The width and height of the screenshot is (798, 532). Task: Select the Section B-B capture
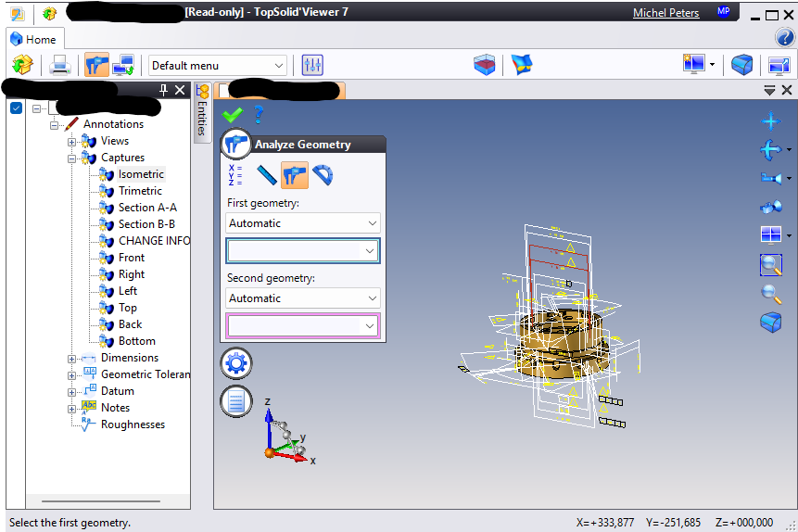[146, 224]
